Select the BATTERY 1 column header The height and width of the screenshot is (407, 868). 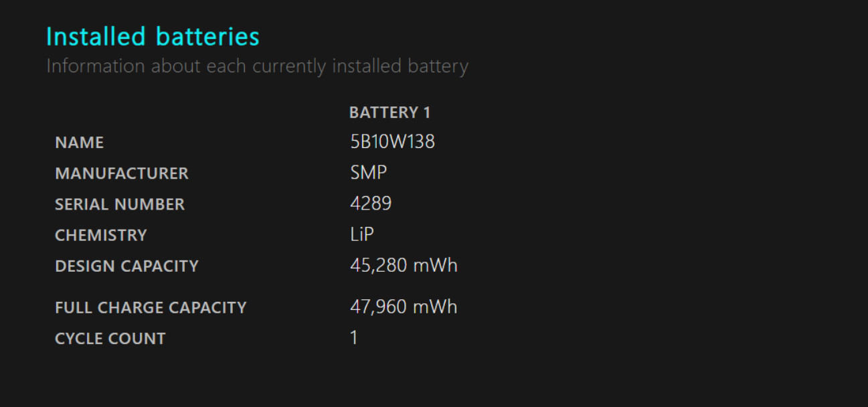click(x=389, y=112)
